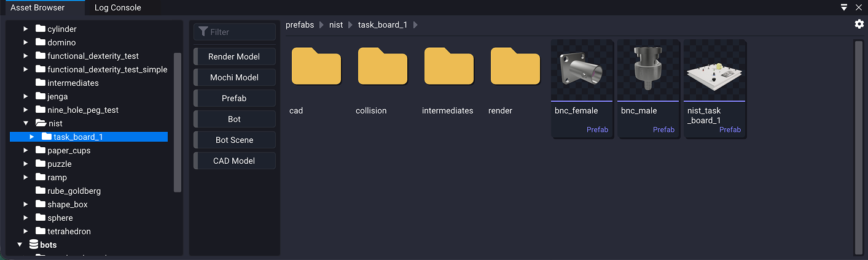Click in the Filter search field
The image size is (868, 260).
[x=234, y=32]
